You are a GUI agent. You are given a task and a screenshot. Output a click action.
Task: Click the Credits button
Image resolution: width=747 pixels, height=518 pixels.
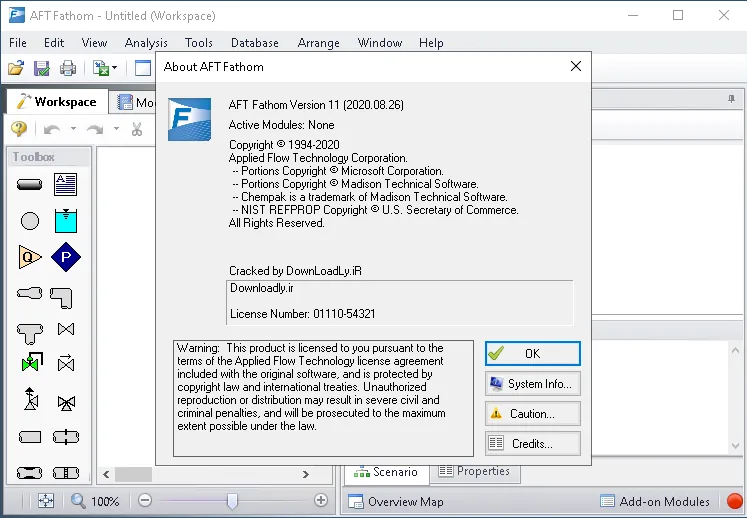coord(533,444)
